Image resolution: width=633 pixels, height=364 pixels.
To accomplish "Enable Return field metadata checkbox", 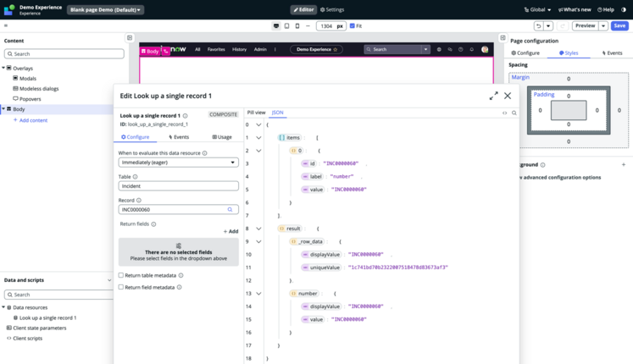I will (120, 287).
